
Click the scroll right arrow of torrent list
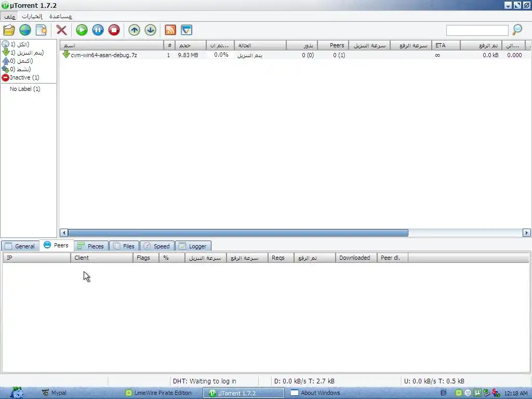tap(526, 233)
